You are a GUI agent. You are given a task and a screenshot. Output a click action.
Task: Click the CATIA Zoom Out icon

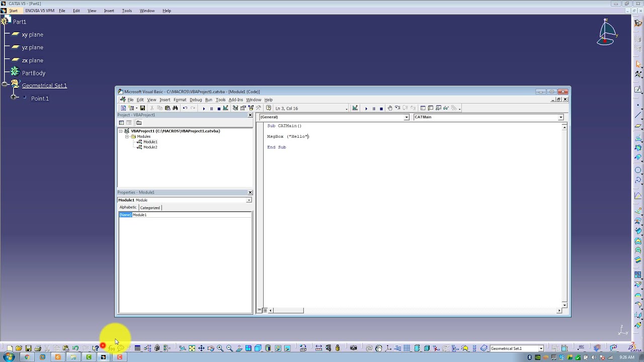229,348
